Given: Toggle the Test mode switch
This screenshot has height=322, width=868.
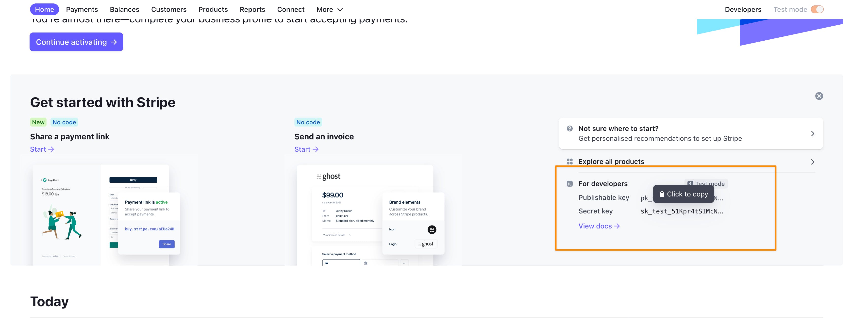Looking at the screenshot, I should click(817, 9).
